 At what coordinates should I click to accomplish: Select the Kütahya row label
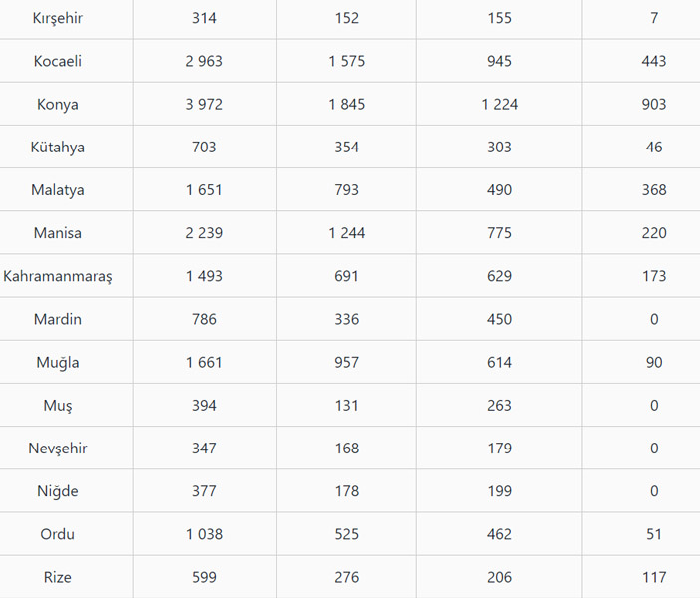click(x=58, y=147)
